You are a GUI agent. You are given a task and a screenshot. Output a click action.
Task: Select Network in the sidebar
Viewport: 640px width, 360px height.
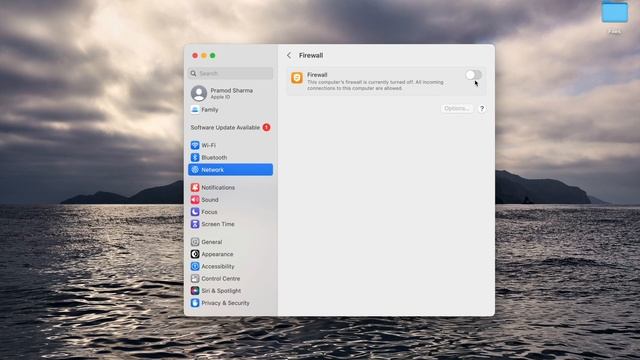pos(231,170)
